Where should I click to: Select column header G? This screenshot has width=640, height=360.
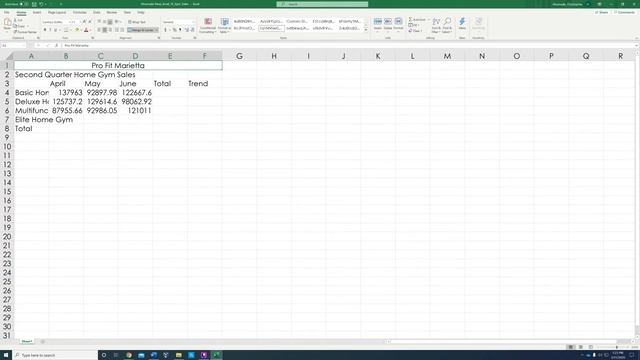point(239,56)
